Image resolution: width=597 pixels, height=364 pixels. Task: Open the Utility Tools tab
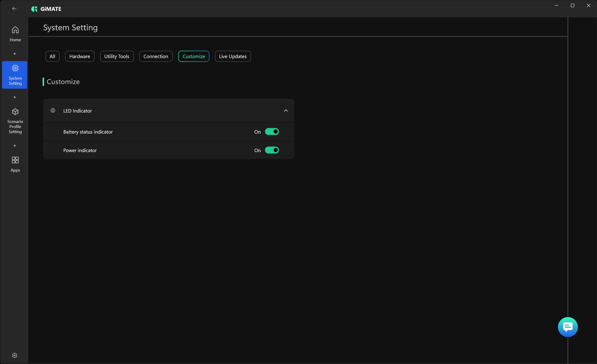click(x=117, y=56)
